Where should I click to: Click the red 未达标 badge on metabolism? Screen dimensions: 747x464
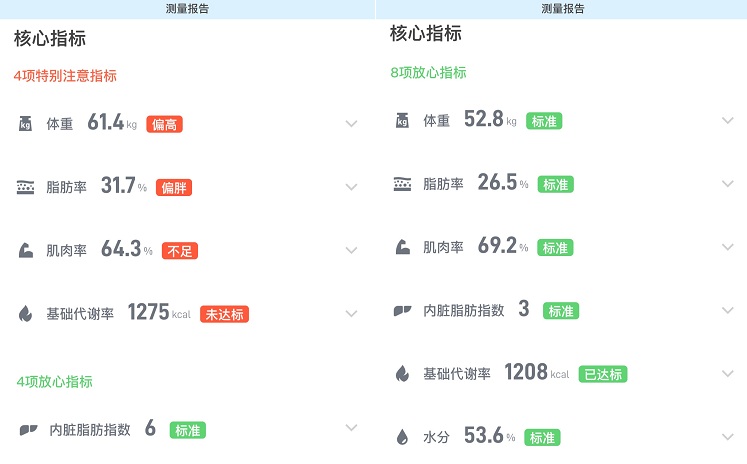pos(224,314)
